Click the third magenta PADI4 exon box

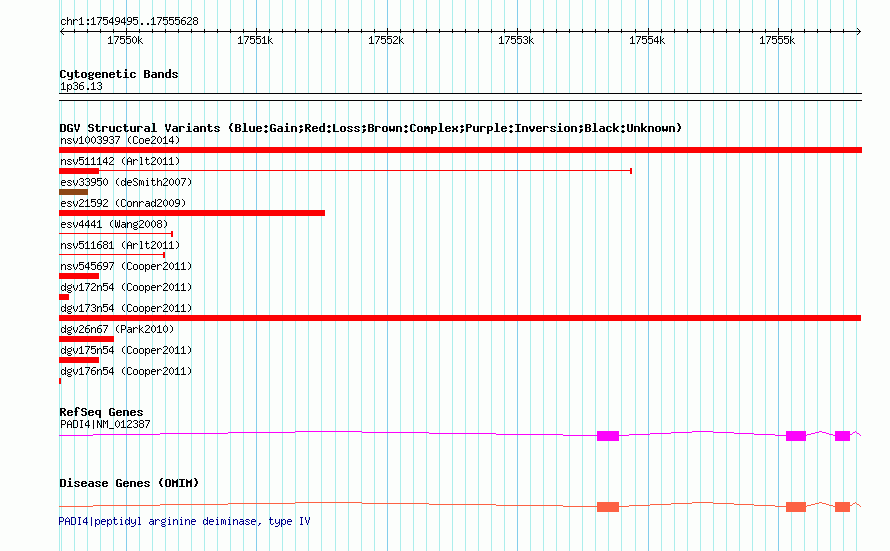tap(842, 436)
